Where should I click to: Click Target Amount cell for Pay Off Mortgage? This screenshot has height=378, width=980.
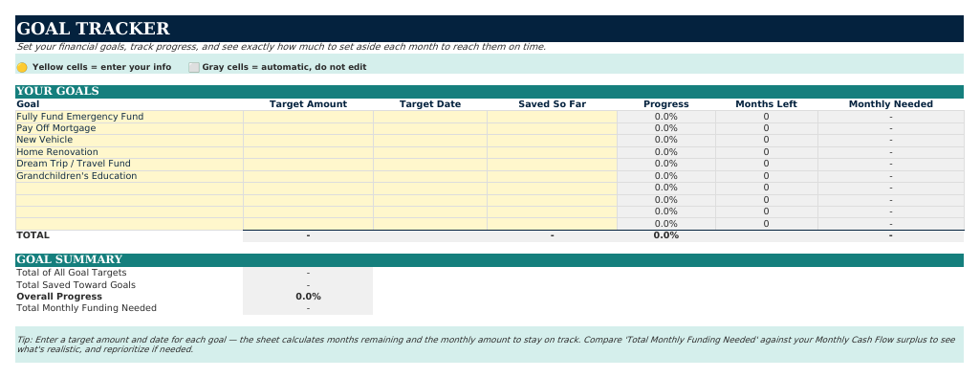click(308, 128)
